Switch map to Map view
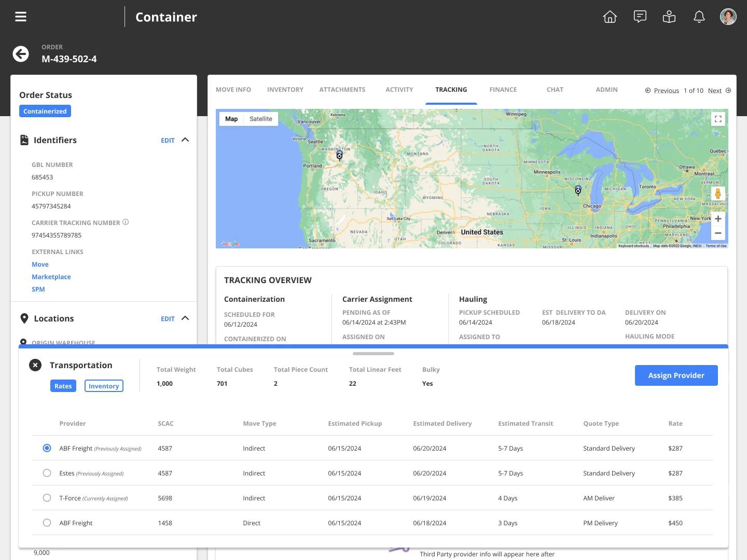Viewport: 747px width, 560px height. coord(231,119)
